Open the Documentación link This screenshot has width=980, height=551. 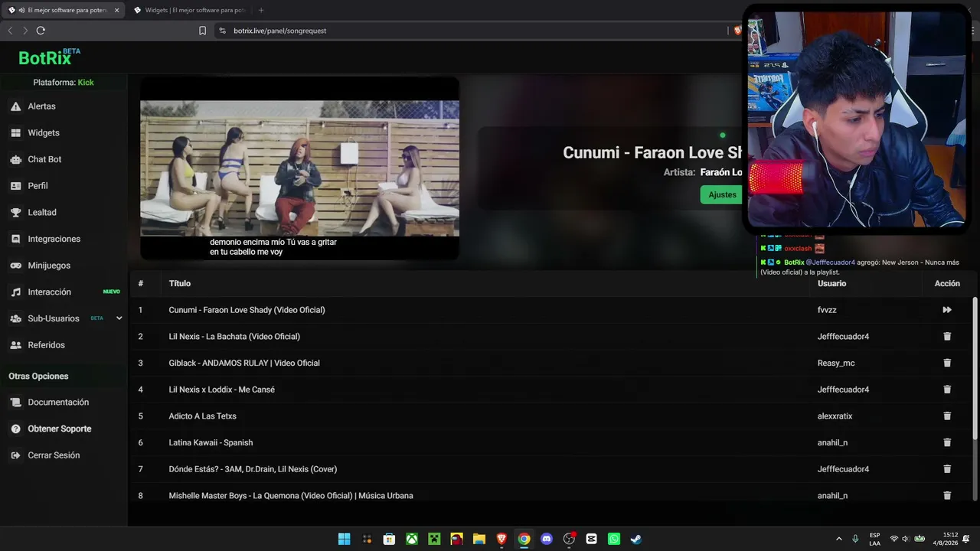[x=58, y=403]
